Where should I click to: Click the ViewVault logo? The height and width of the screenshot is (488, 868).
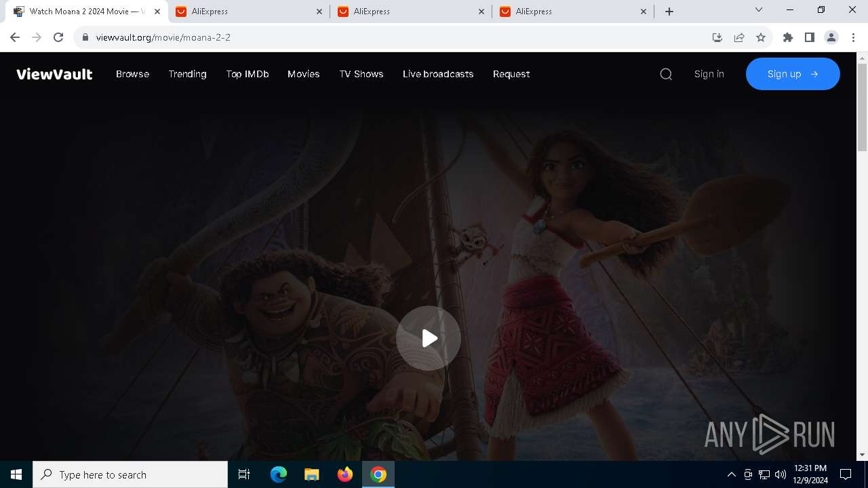coord(54,74)
